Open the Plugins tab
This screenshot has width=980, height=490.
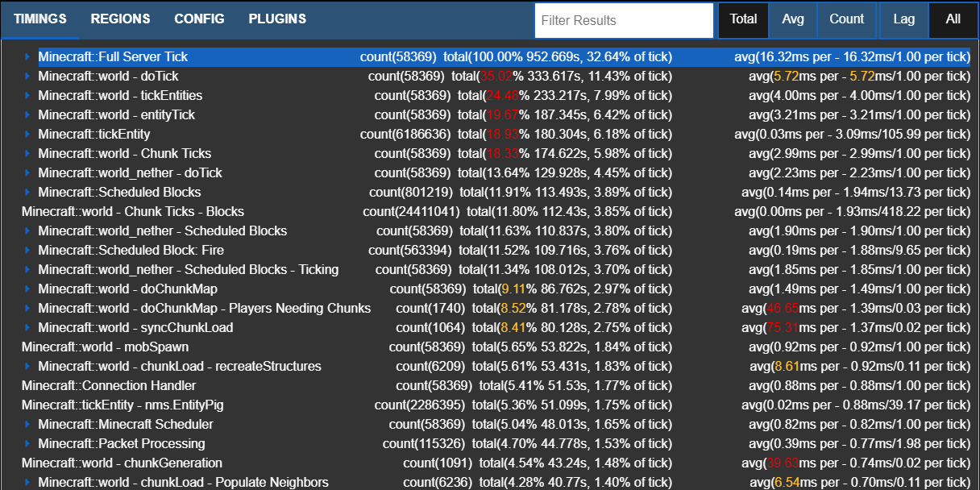pyautogui.click(x=277, y=19)
